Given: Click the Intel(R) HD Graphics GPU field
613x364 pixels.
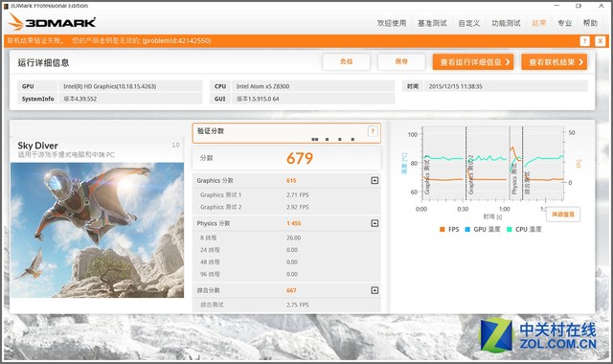Looking at the screenshot, I should click(x=130, y=86).
